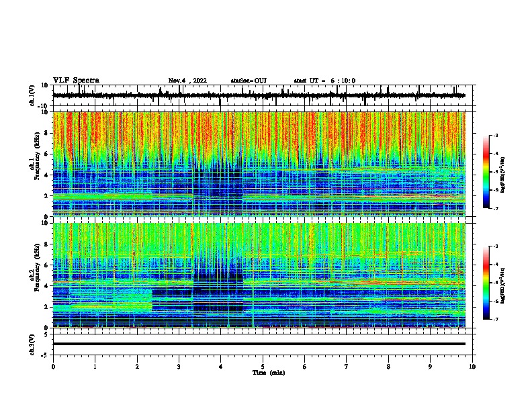Image resolution: width=532 pixels, height=411 pixels.
Task: Click time axis tick label "2"
Action: coord(137,367)
